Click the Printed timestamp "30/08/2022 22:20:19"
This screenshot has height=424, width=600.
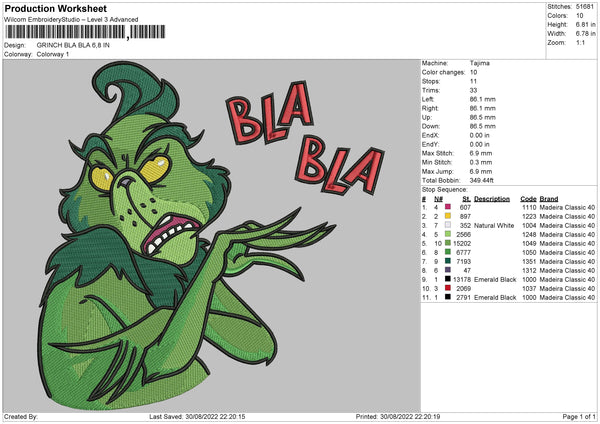[x=410, y=417]
